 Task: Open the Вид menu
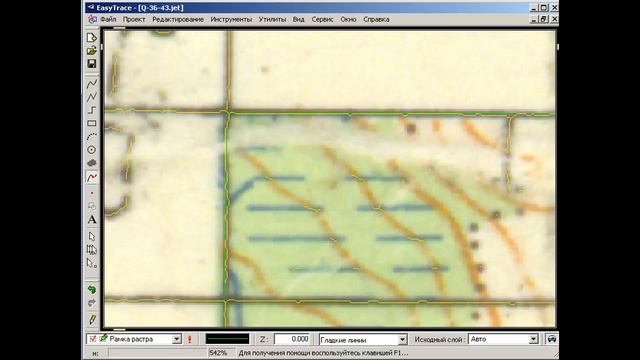point(298,19)
